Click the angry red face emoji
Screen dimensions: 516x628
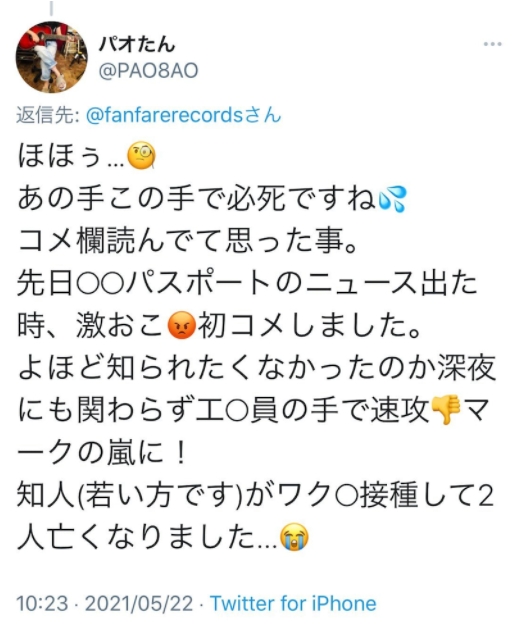click(182, 326)
